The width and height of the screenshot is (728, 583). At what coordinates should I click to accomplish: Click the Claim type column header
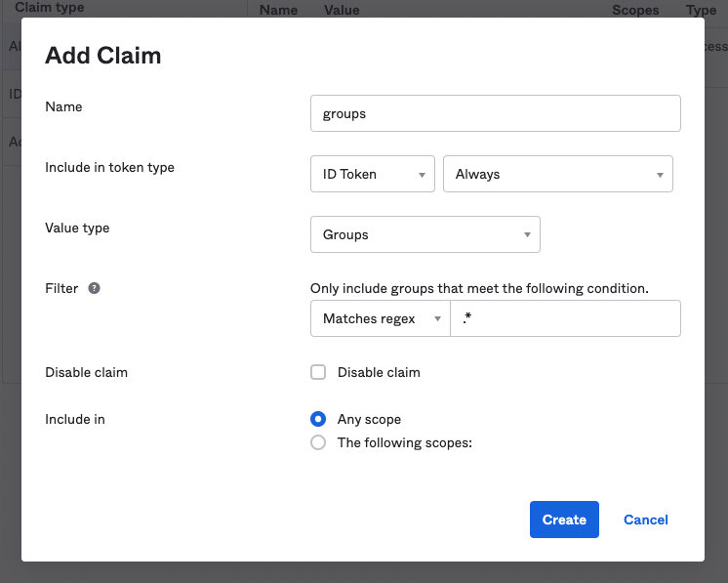pyautogui.click(x=49, y=8)
